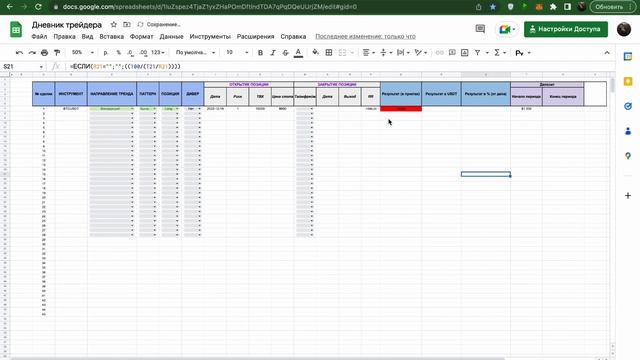Open the fill color picker
Screen dimensions: 640x360
click(316, 53)
